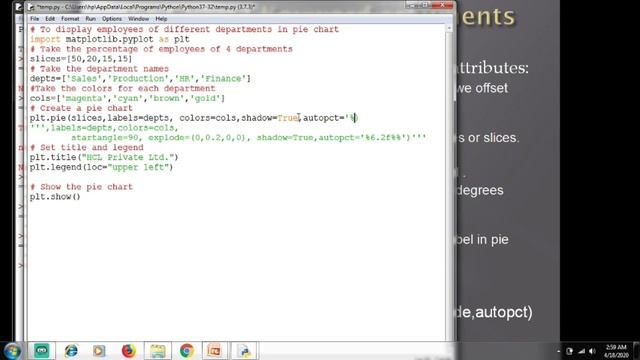Click the 'Finance' string in depts
The width and height of the screenshot is (640, 360).
click(223, 78)
